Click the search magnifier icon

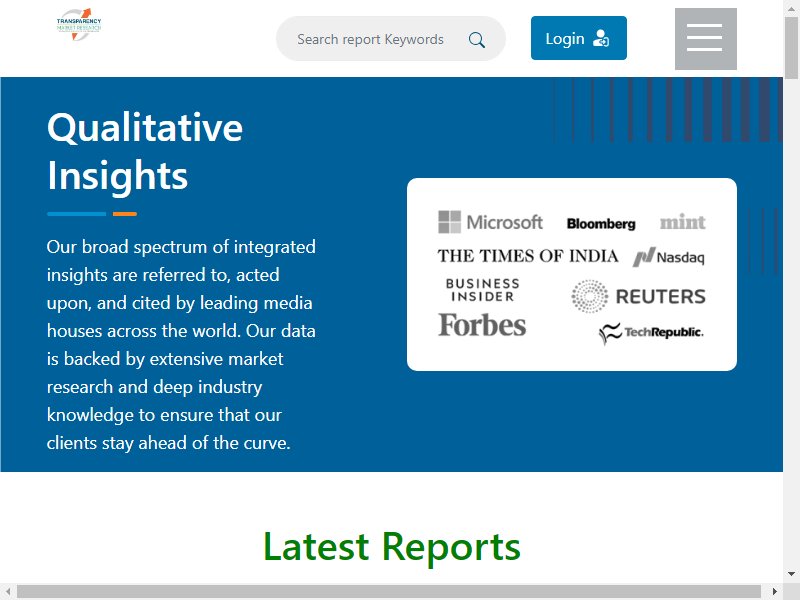pos(477,40)
